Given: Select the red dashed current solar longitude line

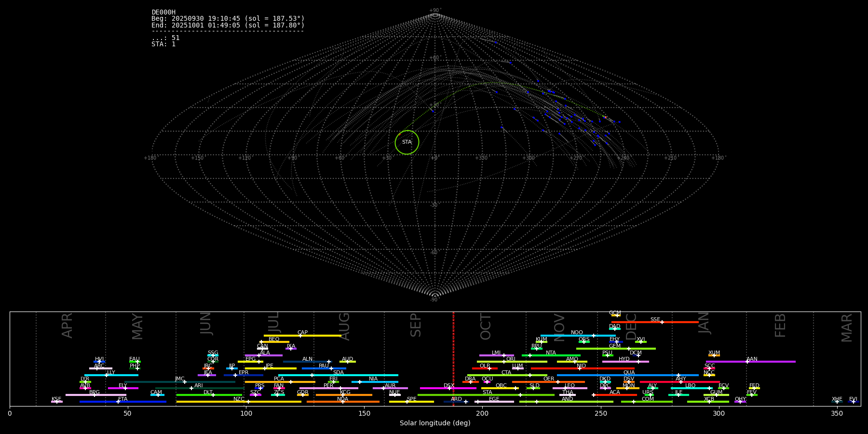Looking at the screenshot, I should pos(453,358).
